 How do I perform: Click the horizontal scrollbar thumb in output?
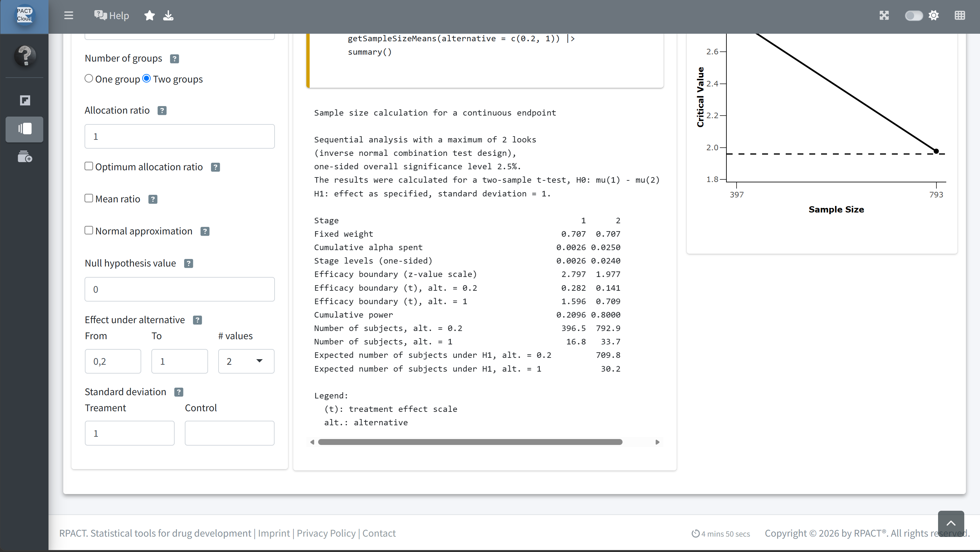tap(470, 442)
